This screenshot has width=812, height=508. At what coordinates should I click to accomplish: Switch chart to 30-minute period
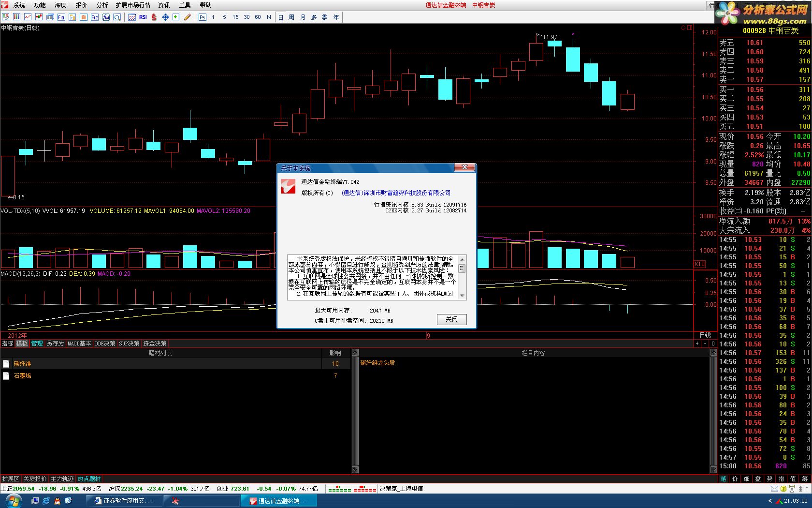click(x=246, y=17)
